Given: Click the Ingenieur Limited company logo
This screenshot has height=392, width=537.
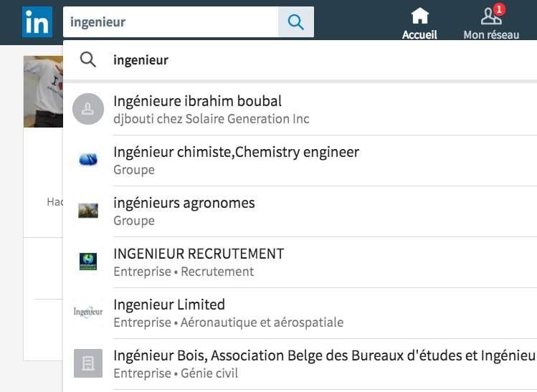Looking at the screenshot, I should [88, 312].
